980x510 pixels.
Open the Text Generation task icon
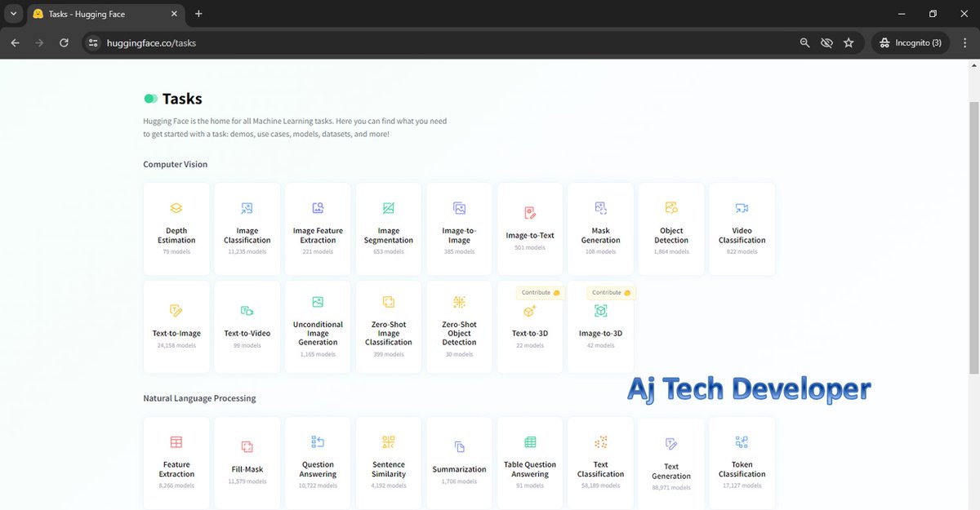click(670, 442)
